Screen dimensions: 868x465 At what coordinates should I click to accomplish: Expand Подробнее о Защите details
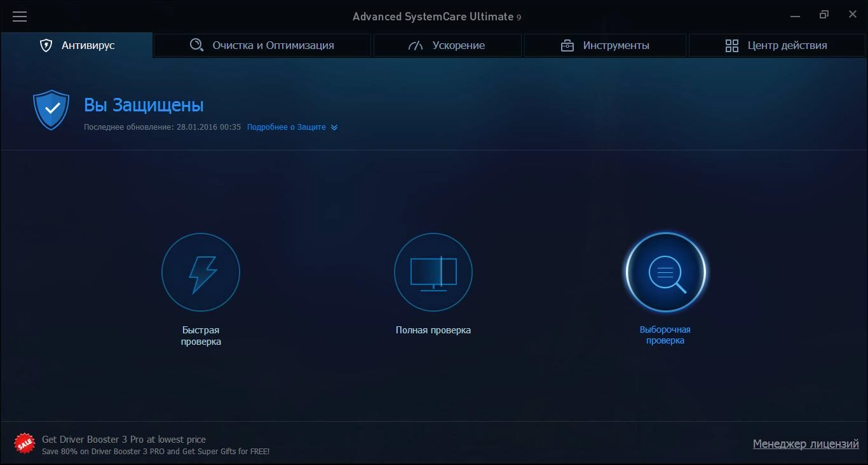coord(292,127)
